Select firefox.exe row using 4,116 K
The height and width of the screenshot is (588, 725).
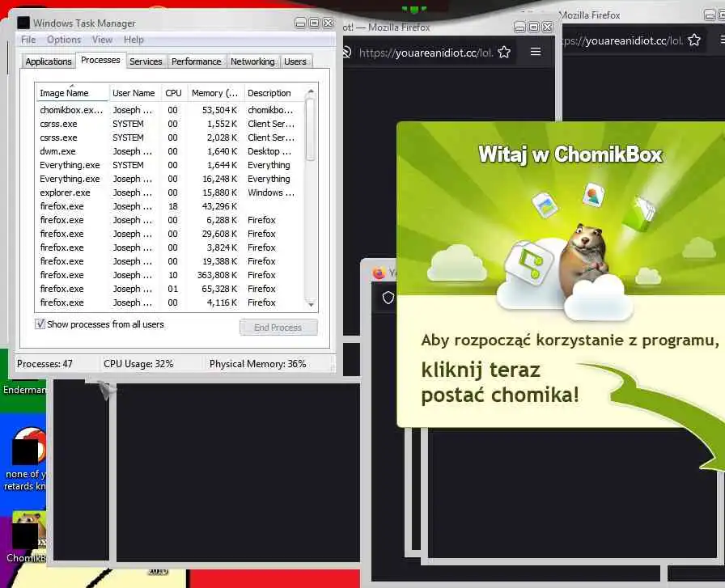click(x=170, y=302)
